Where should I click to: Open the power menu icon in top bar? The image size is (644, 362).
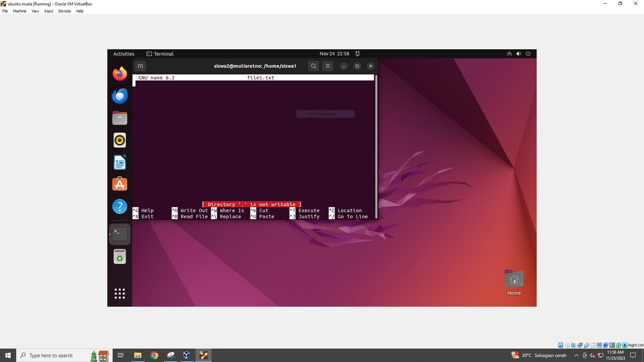(x=528, y=54)
